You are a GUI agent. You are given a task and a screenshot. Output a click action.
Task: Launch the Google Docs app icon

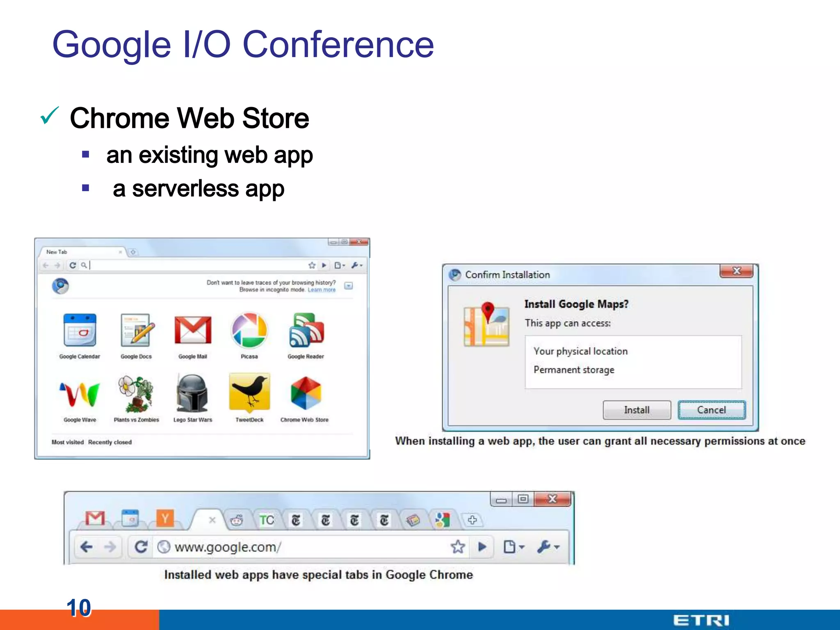click(x=137, y=330)
